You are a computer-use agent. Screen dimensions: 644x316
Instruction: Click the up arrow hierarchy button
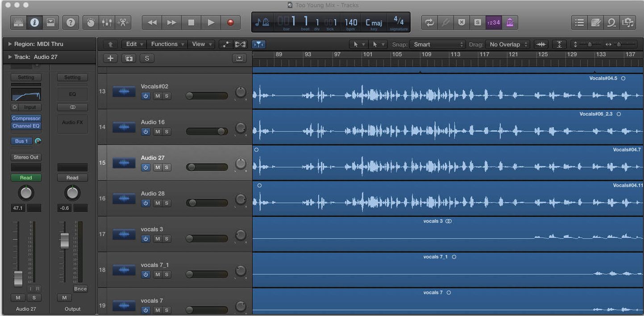click(x=110, y=44)
